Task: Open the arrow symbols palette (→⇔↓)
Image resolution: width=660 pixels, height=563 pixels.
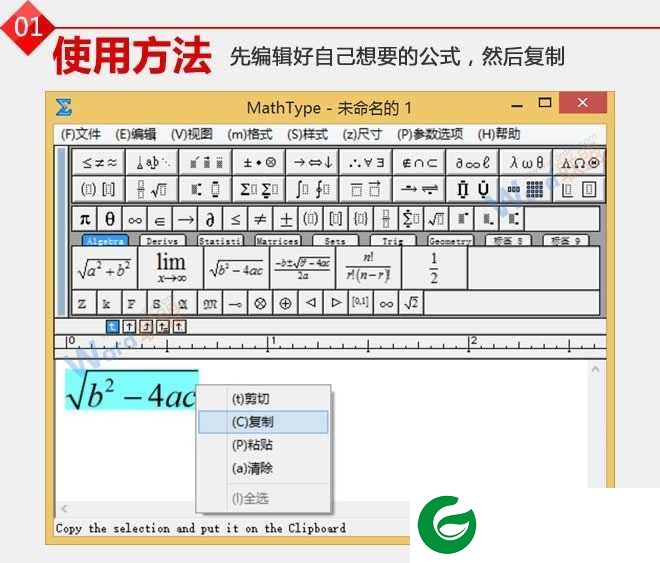Action: (x=312, y=162)
